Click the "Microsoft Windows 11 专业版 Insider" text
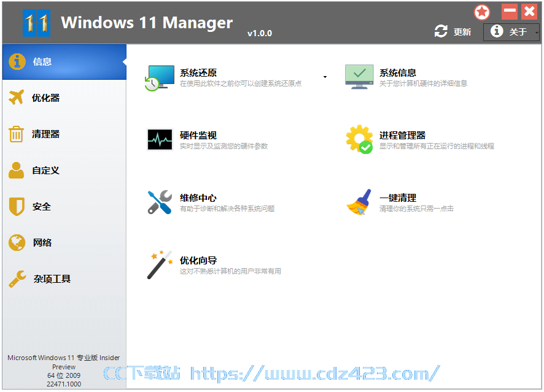 click(x=63, y=358)
